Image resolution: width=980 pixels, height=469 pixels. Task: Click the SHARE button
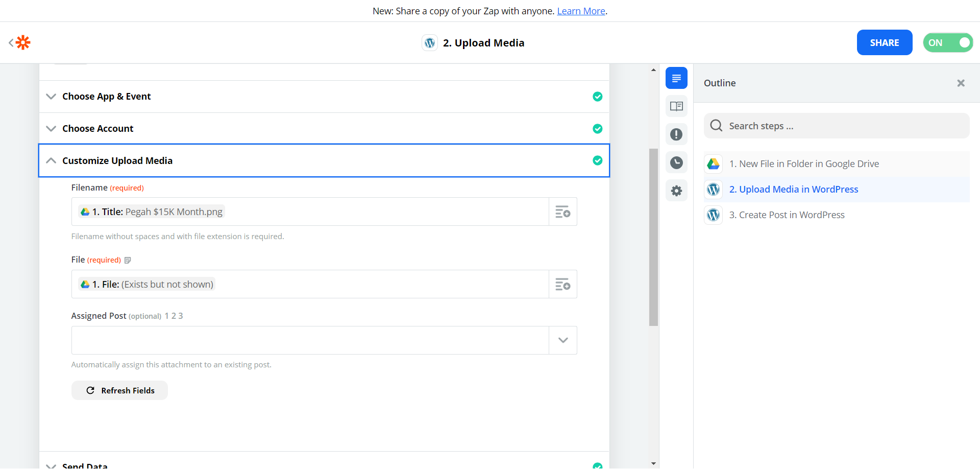point(885,42)
